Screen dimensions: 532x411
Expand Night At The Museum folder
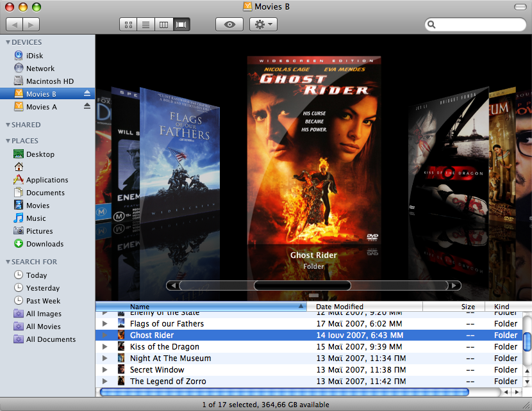pyautogui.click(x=105, y=358)
